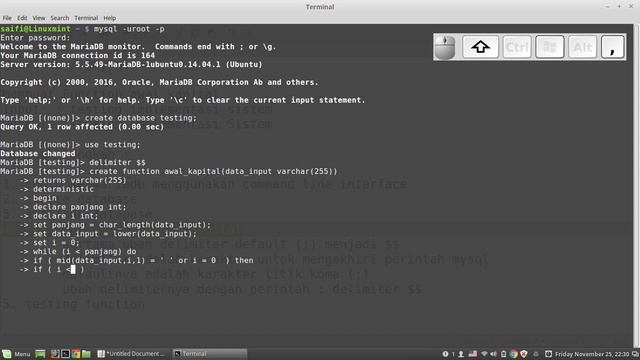Image resolution: width=640 pixels, height=360 pixels.
Task: Click the terminal cursor after 'if ( i <'
Action: point(73,269)
